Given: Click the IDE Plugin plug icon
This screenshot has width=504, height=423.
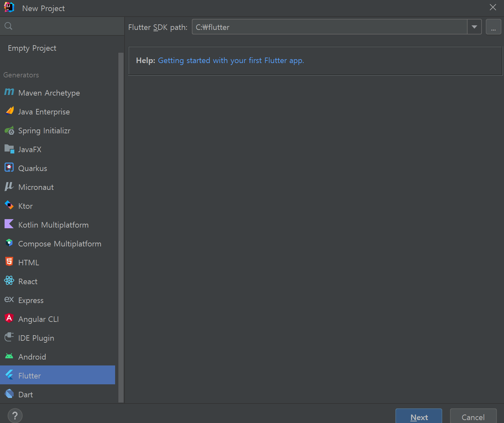Looking at the screenshot, I should [x=9, y=337].
